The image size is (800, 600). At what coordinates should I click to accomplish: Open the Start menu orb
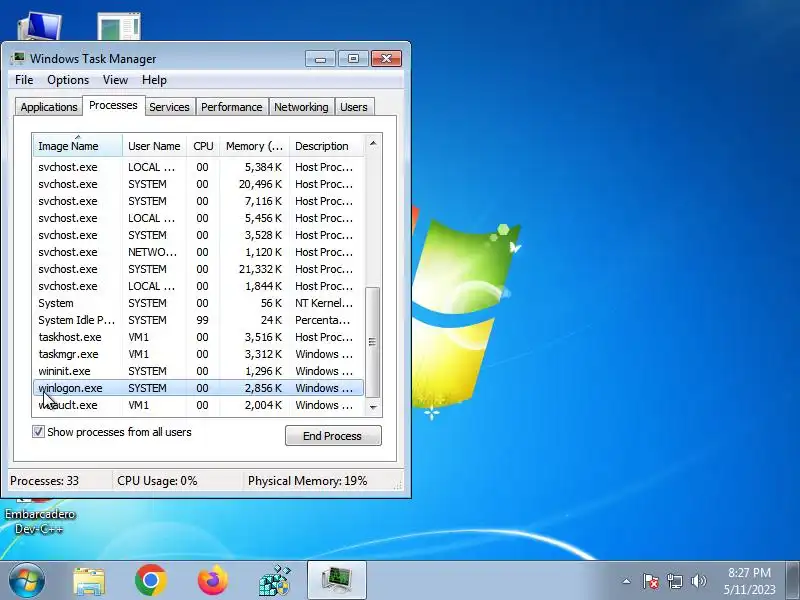click(27, 580)
